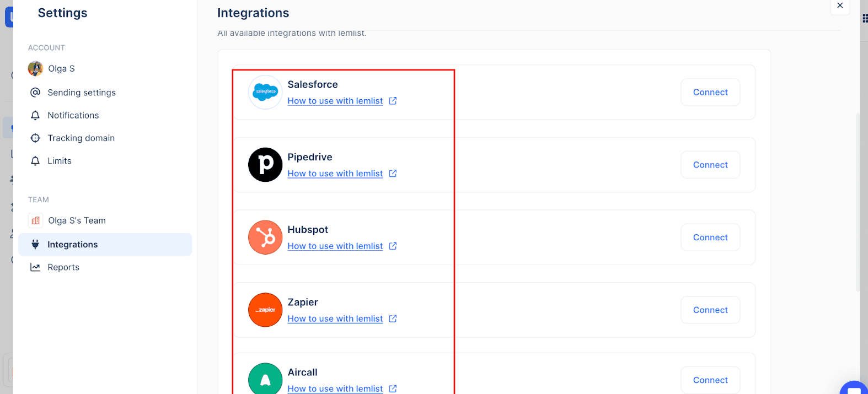Click the at-sign Sending settings icon
868x394 pixels.
(x=35, y=92)
